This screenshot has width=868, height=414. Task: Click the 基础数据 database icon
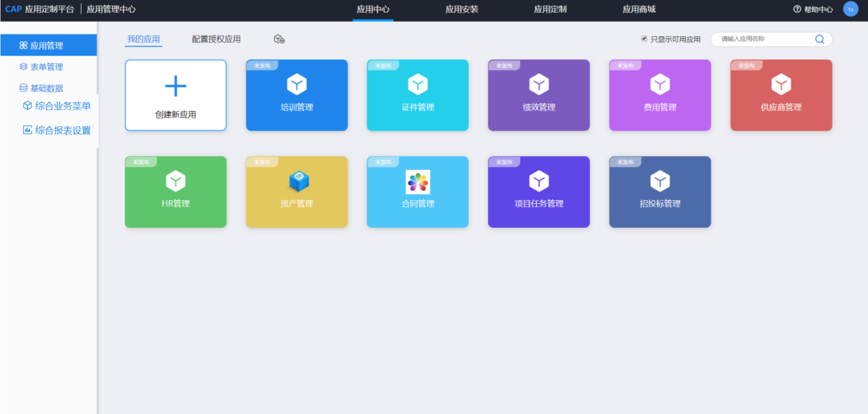23,88
